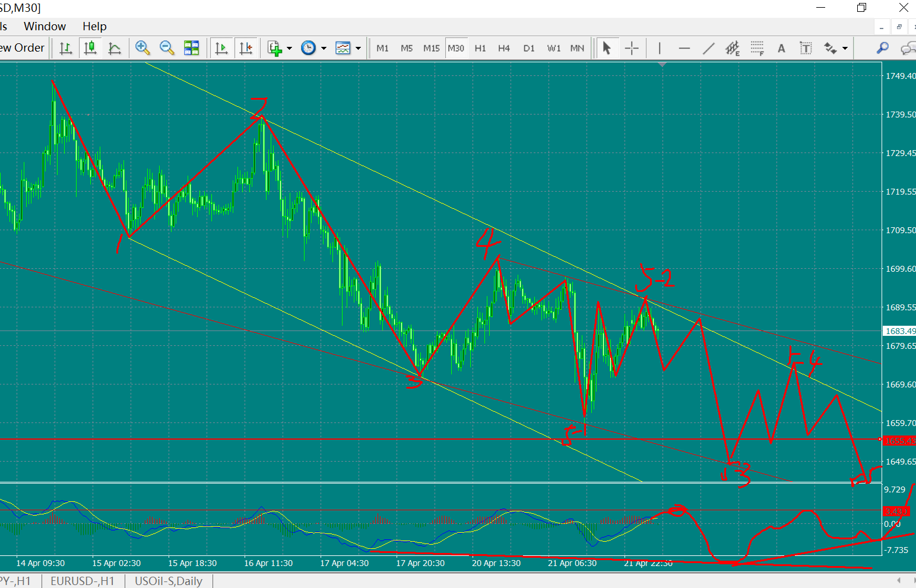
Task: Switch to the EURUSD-,H1 chart tab
Action: [83, 581]
